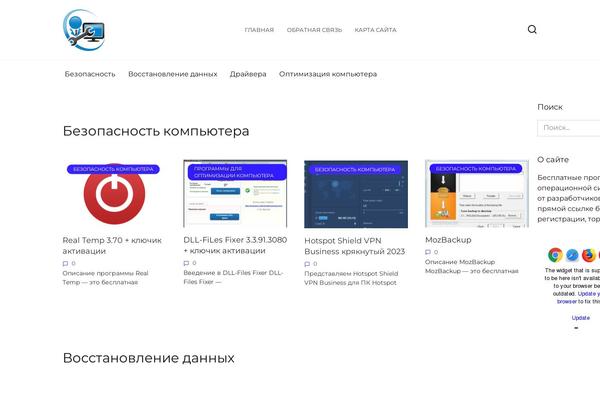Screen dimensions: 600x400
Task: Click Описание программы Real Temp excerpt
Action: pos(105,278)
